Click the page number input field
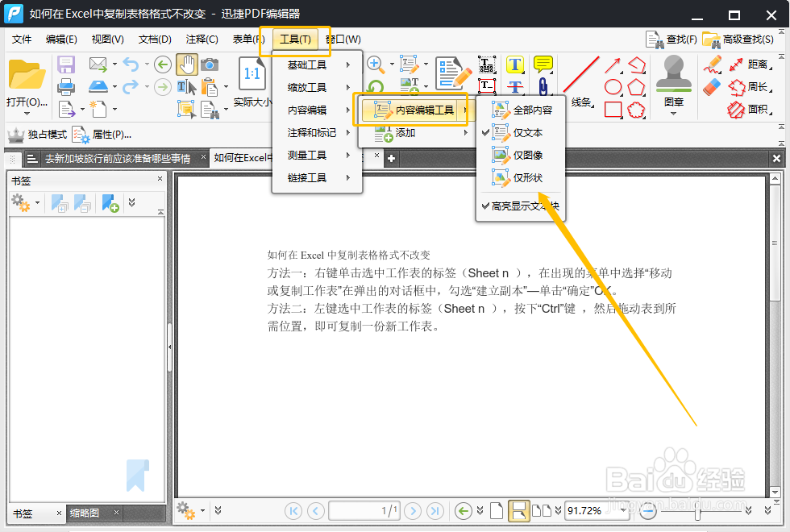The image size is (790, 532). [364, 511]
